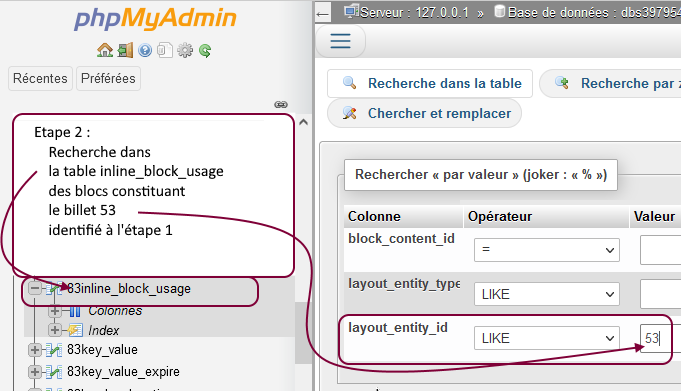Open the Index tree entry
Screen dimensions: 681x391
tap(104, 331)
